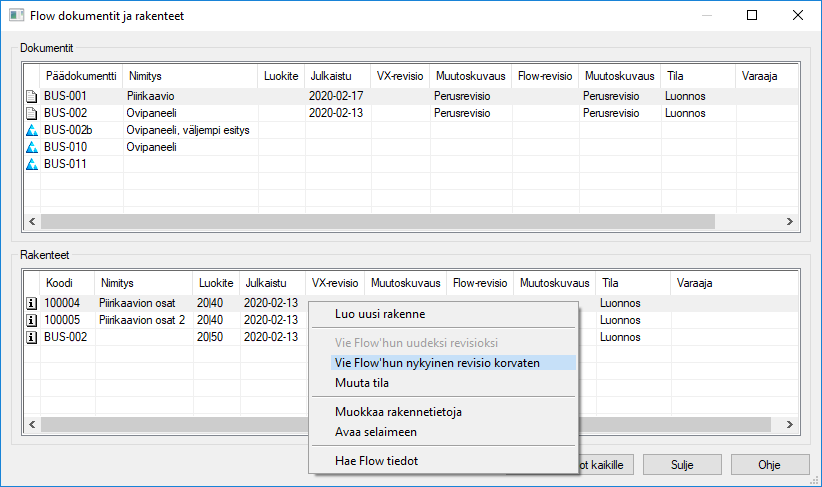Select 'Vie Flow'hun nykyinen revisio korvaten'

pos(437,363)
